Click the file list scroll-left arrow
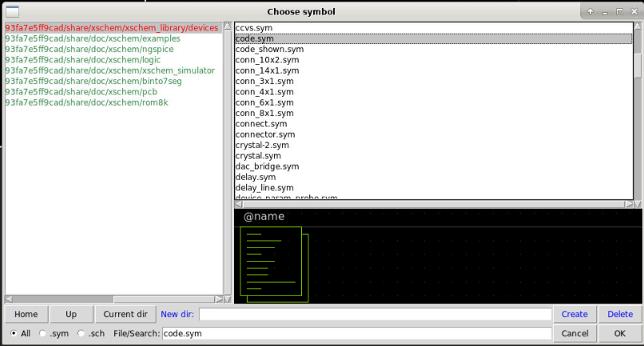The image size is (644, 346). point(238,204)
